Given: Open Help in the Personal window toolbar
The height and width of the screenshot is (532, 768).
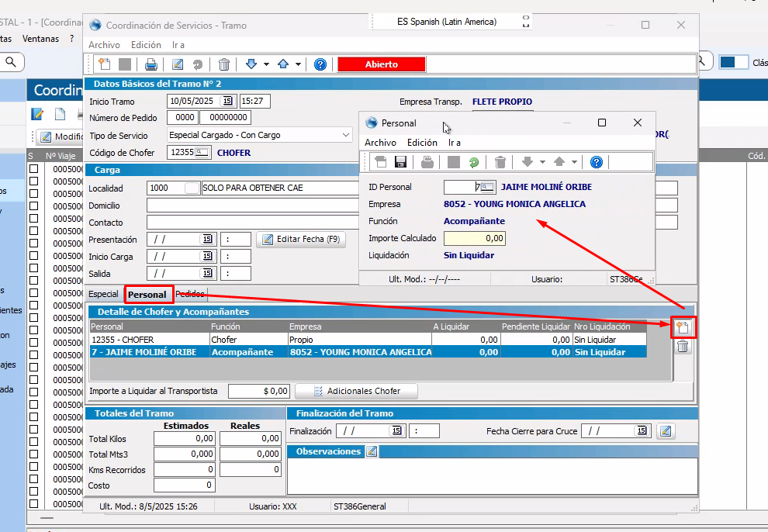Looking at the screenshot, I should point(596,162).
